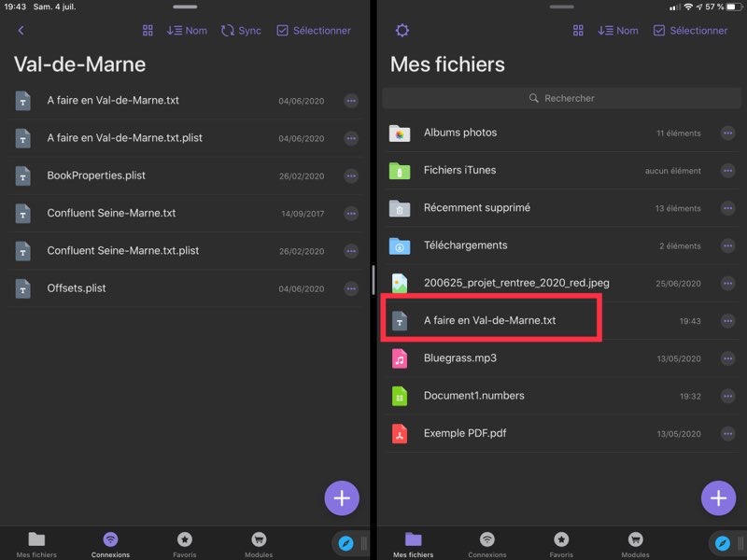The height and width of the screenshot is (560, 747).
Task: Open Exemple PDF.pdf file
Action: [x=465, y=433]
